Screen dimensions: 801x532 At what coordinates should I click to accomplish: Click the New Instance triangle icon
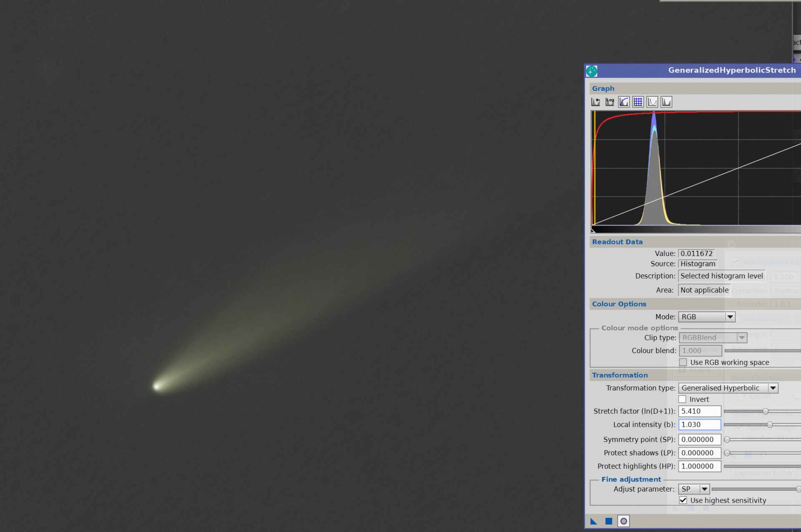click(x=594, y=521)
